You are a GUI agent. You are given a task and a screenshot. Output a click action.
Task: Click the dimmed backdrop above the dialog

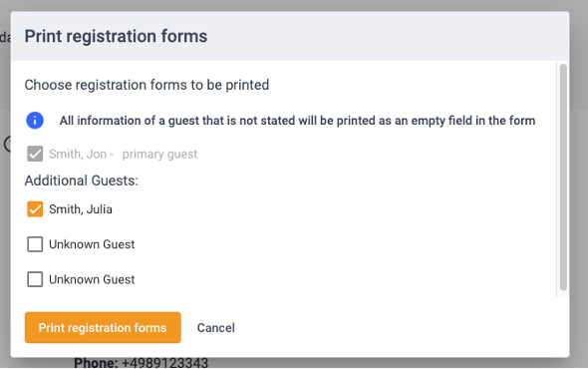(294, 5)
